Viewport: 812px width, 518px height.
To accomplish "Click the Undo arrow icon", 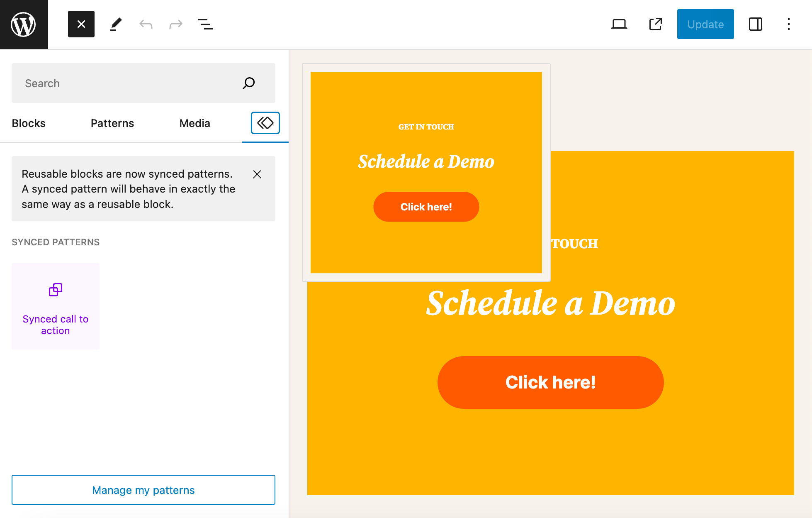I will coord(146,24).
